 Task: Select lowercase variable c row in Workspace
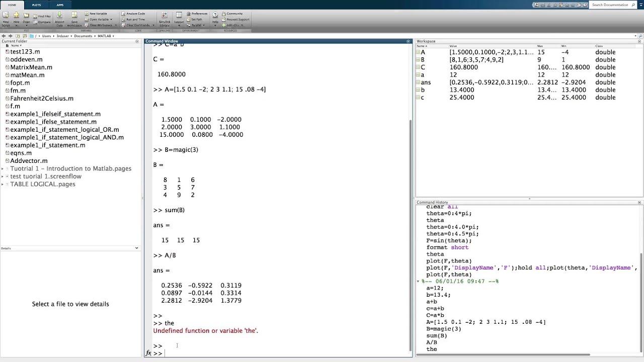[x=529, y=98]
